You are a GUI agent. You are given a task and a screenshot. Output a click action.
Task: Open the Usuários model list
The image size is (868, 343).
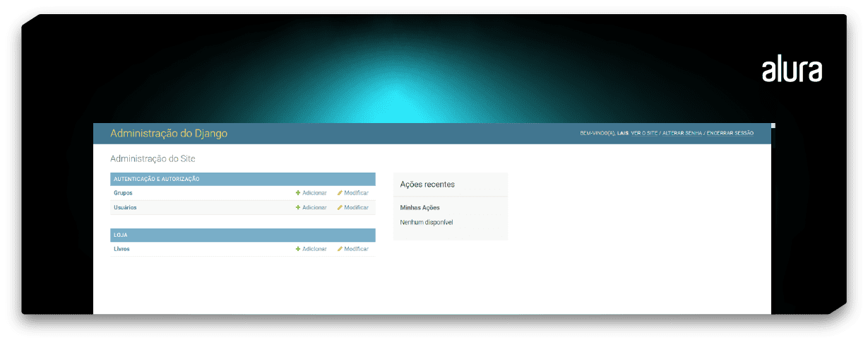[125, 208]
